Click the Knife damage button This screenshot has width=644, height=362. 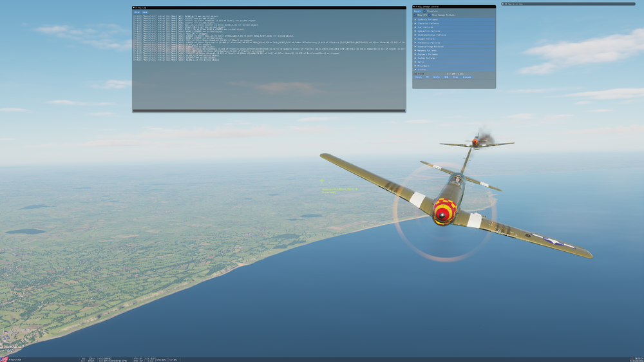pyautogui.click(x=437, y=77)
